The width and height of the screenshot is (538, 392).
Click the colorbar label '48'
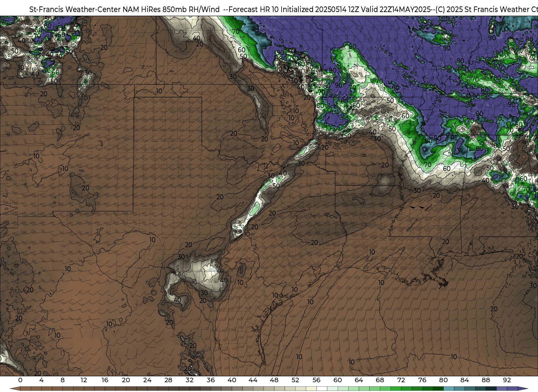click(x=274, y=380)
